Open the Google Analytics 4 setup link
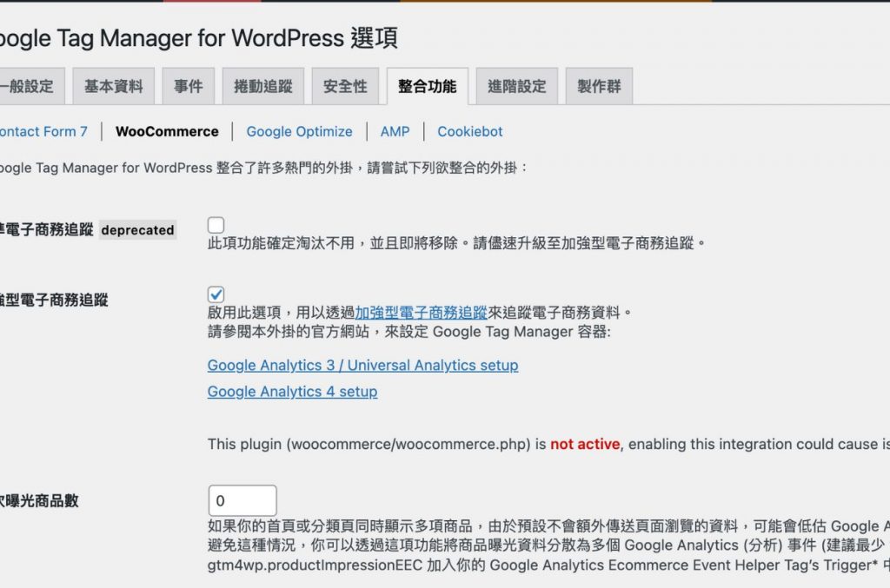The height and width of the screenshot is (588, 890). click(292, 392)
